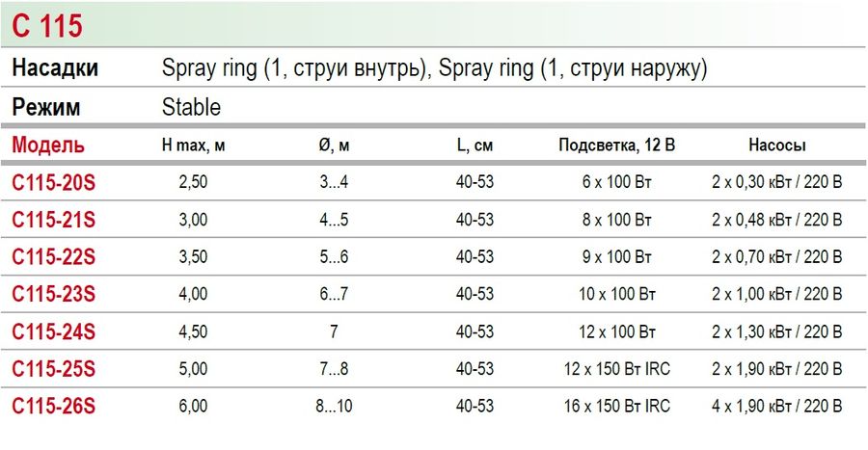The image size is (868, 450).
Task: Open model C115-23S
Action: pos(53,294)
